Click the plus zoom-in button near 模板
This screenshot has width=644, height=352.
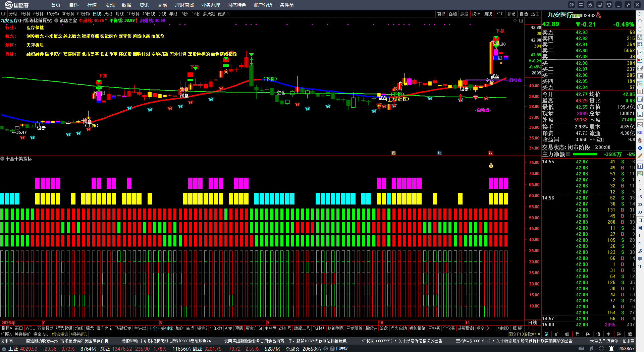point(529,328)
